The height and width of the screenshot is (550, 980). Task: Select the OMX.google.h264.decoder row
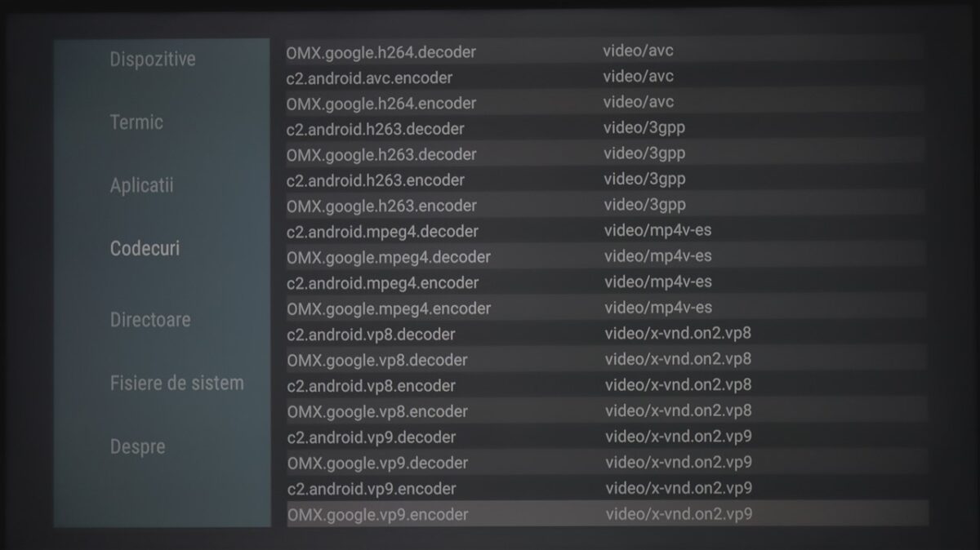(x=381, y=52)
